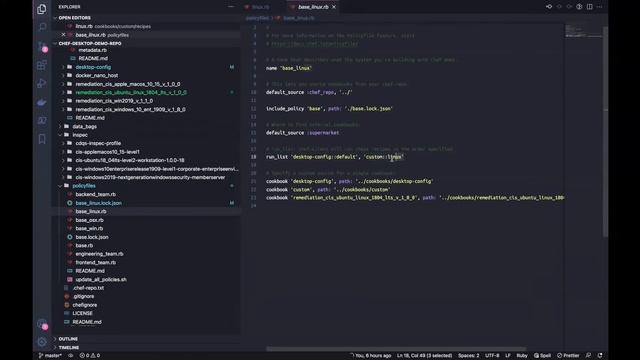Expand remediation_cis_apple_macos_10_15 folder
The height and width of the screenshot is (360, 640).
(x=128, y=84)
